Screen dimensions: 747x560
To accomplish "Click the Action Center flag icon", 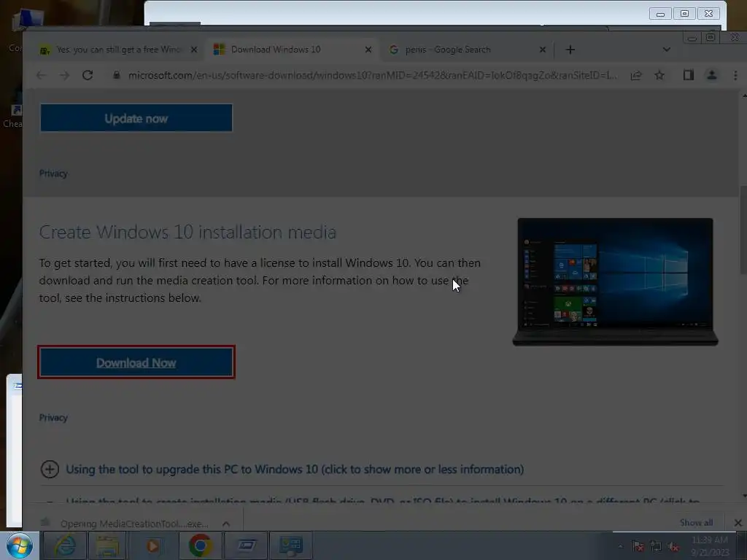I will 638,546.
